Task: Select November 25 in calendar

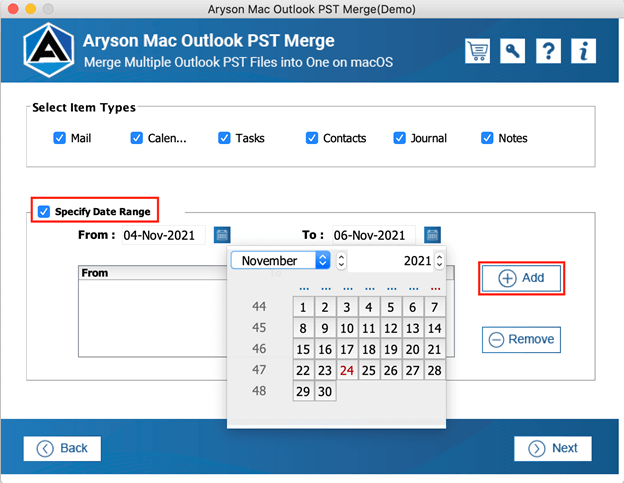Action: 369,370
